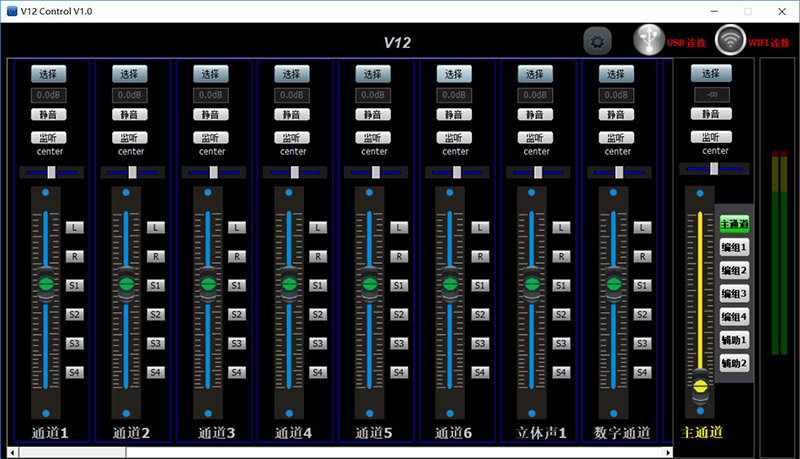
Task: Click the USB connection icon
Action: [x=648, y=41]
